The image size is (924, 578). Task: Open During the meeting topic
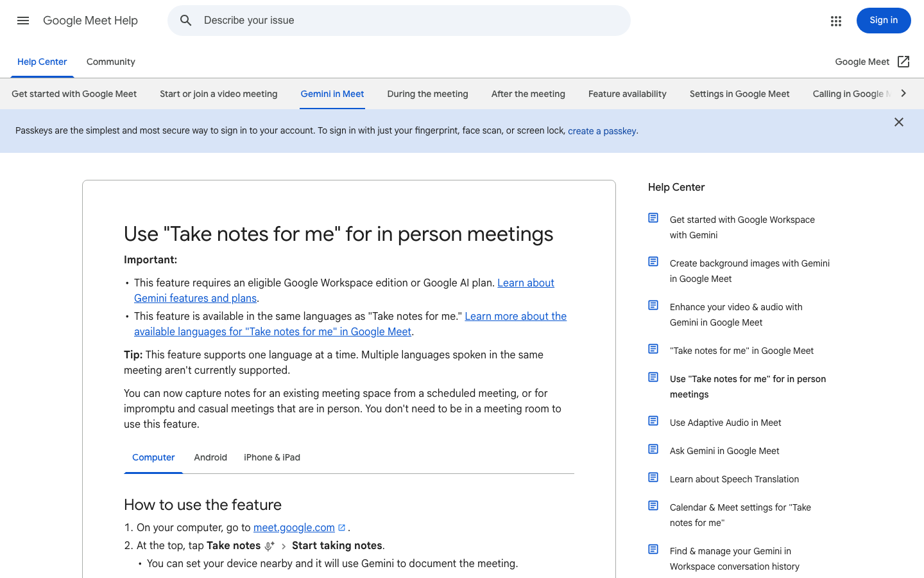428,94
